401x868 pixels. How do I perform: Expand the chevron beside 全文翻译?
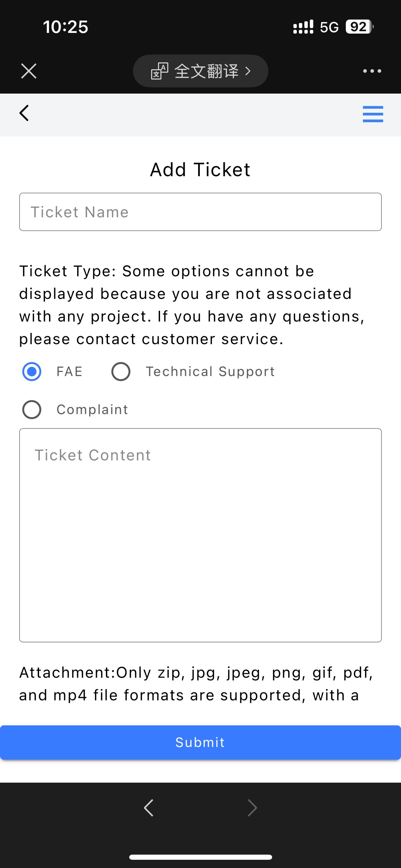tap(248, 71)
